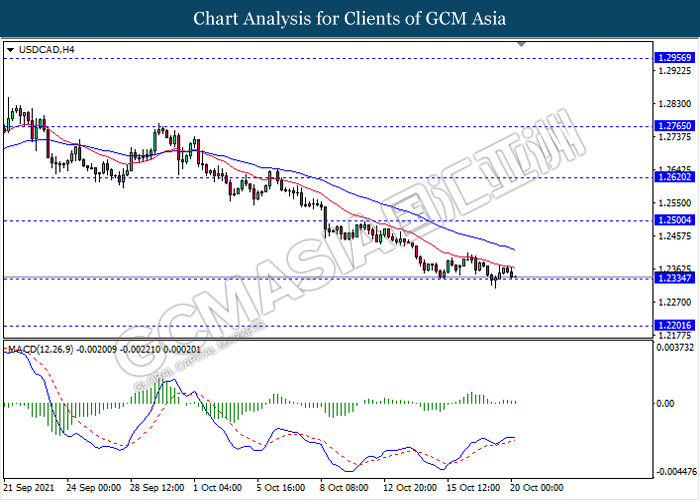Click the 15 Oct 12:00 time label
700x500 pixels.
click(x=474, y=488)
